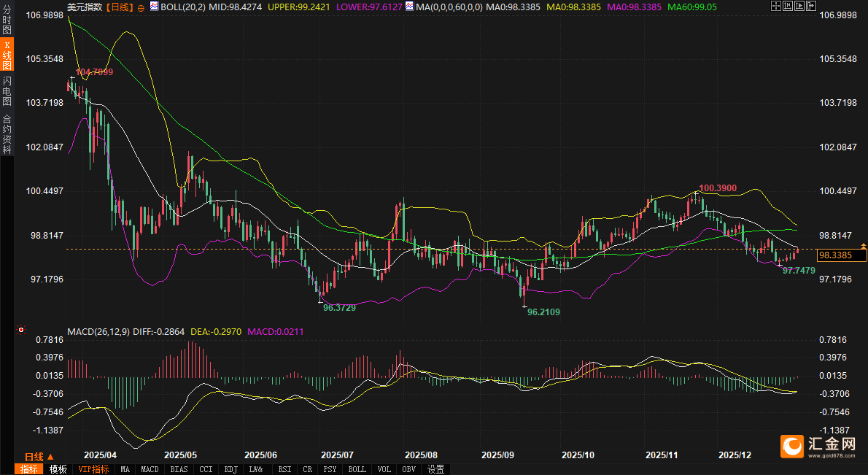
Task: Switch to the 模板 tab
Action: tap(58, 469)
